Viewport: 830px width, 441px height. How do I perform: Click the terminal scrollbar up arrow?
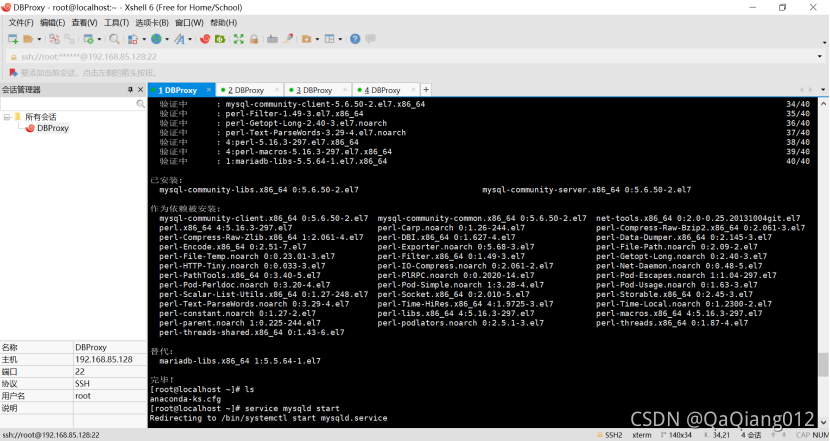823,104
